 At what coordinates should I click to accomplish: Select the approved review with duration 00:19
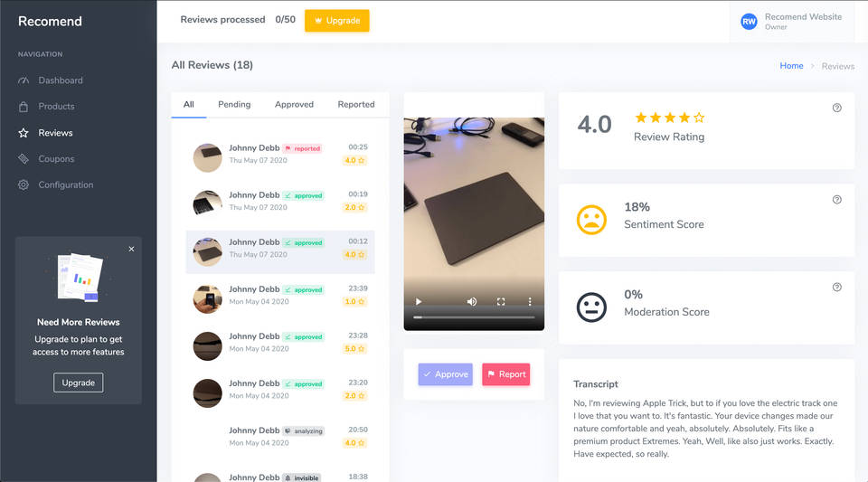280,204
